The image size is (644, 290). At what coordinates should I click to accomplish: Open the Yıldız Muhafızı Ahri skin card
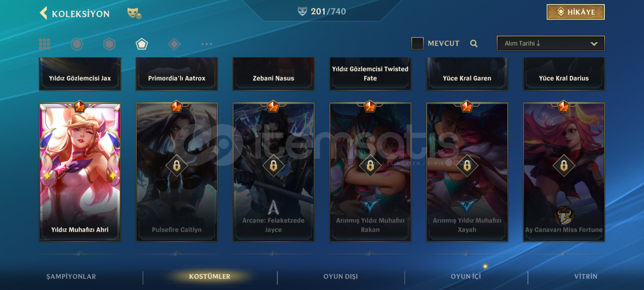tap(80, 172)
